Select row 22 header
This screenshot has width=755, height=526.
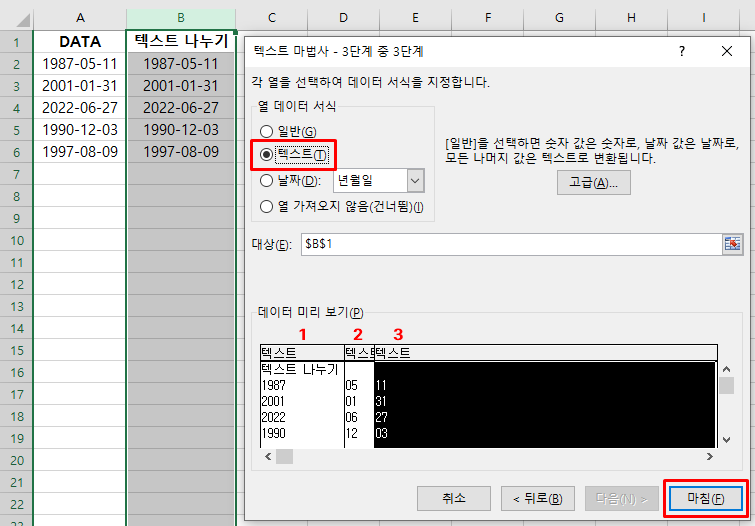16,505
